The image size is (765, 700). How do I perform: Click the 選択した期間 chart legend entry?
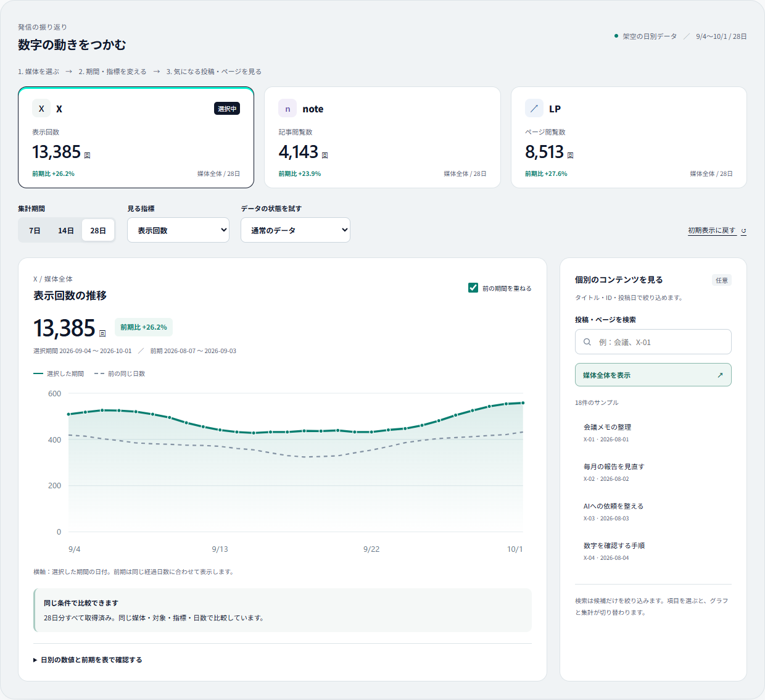pos(59,373)
